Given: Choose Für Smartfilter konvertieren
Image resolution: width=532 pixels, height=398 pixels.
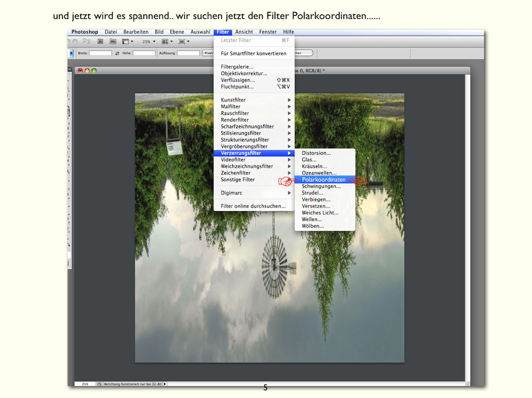Looking at the screenshot, I should point(254,53).
